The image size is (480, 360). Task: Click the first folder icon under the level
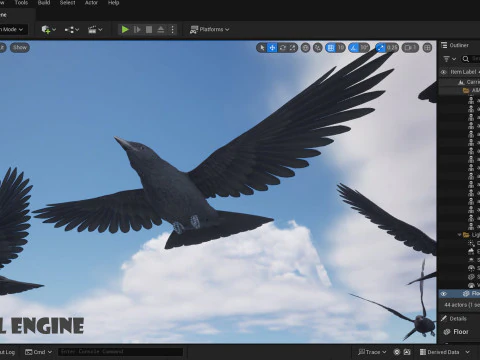click(466, 90)
